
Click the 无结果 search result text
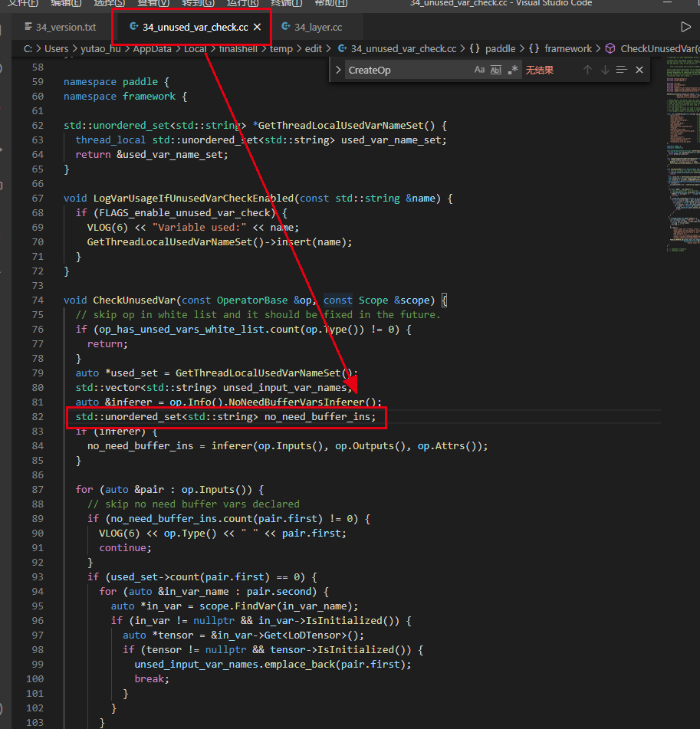click(x=540, y=69)
